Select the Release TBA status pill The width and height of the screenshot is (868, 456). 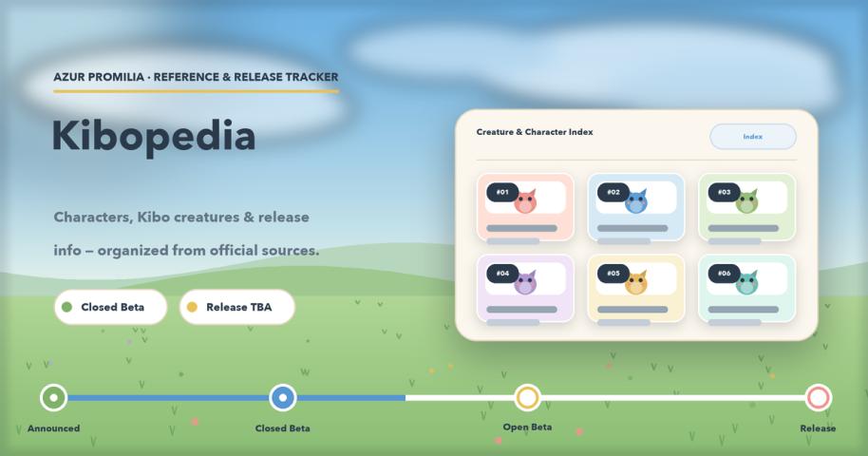pos(236,307)
